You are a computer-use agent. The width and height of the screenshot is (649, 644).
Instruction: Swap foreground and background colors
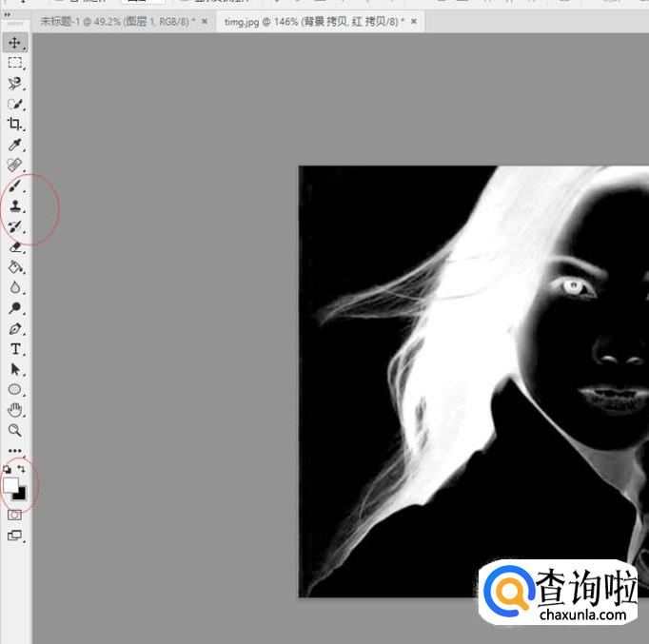tap(23, 470)
